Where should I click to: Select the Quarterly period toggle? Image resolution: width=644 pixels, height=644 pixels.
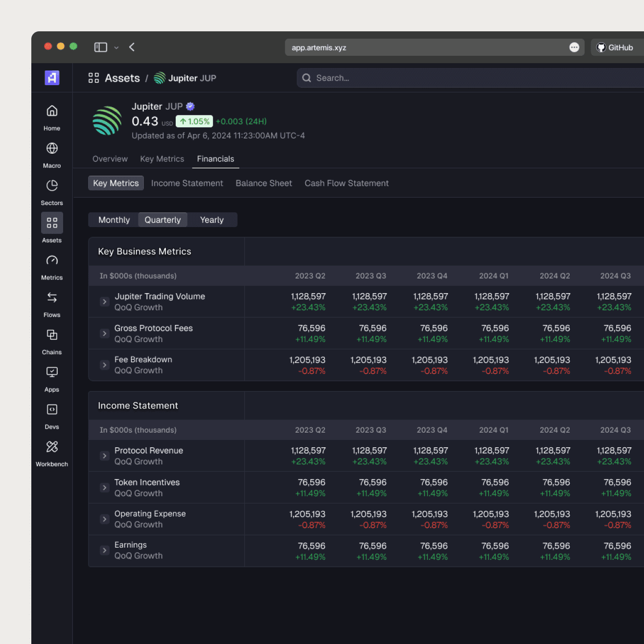click(x=163, y=220)
